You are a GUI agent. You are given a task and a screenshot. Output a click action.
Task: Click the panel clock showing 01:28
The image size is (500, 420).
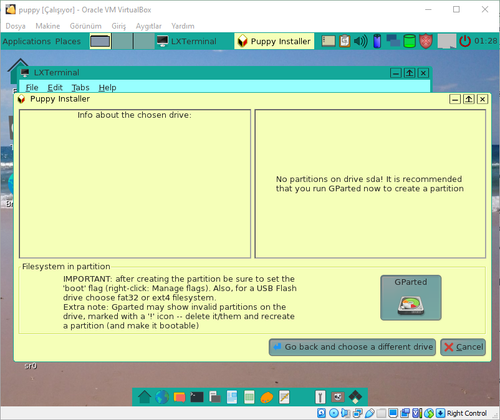tap(486, 41)
